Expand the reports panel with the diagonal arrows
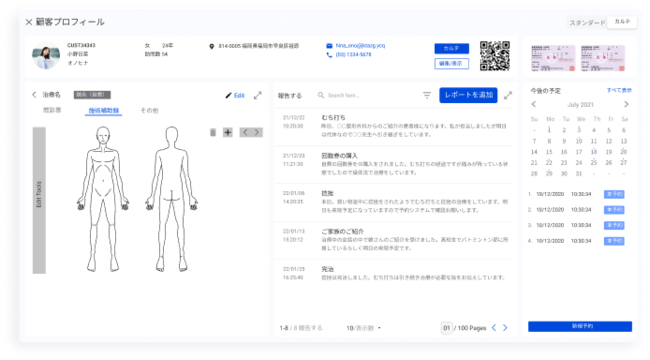The image size is (650, 360). coord(508,95)
